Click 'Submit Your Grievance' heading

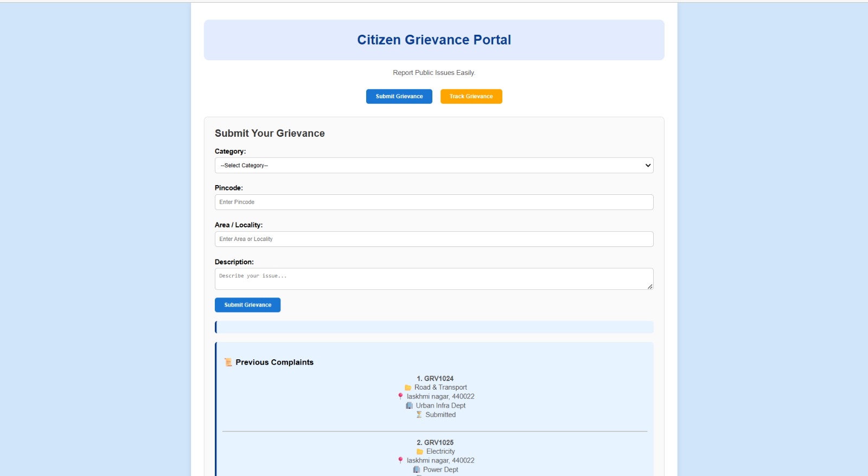[x=270, y=134]
